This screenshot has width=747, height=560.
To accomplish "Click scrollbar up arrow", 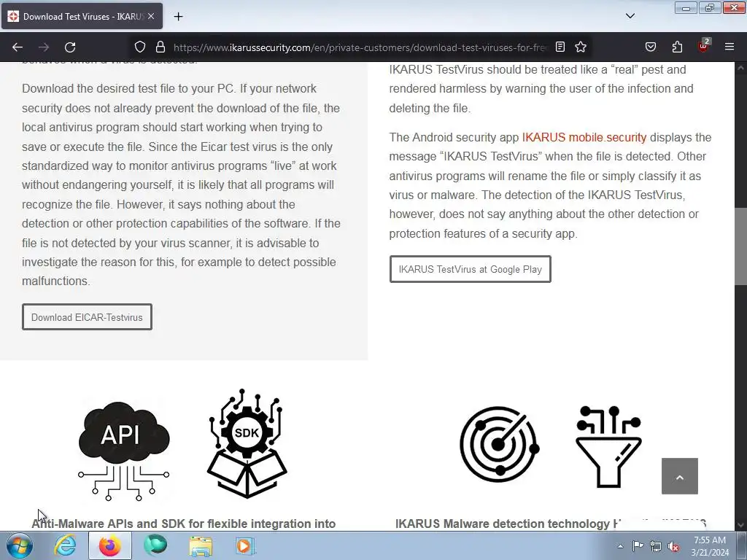I will tap(740, 68).
